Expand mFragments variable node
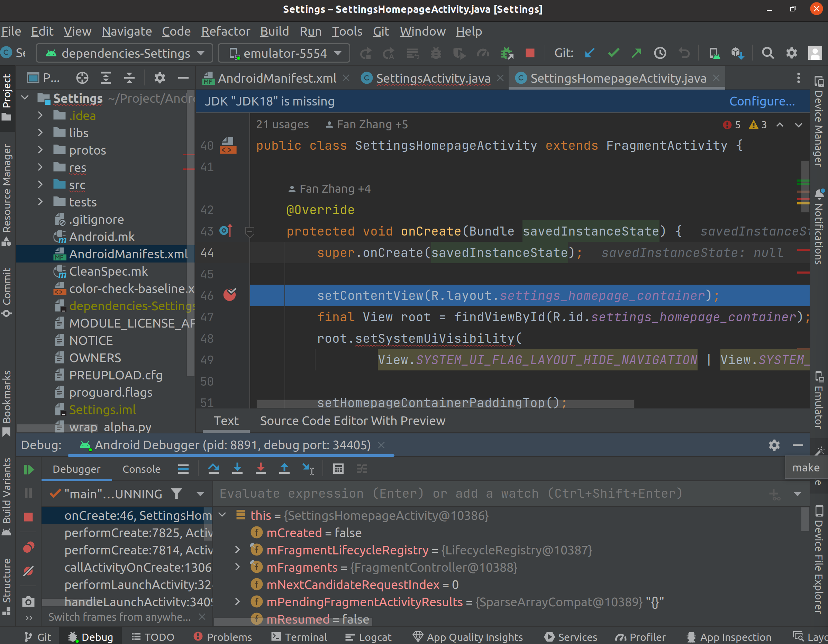This screenshot has height=644, width=828. [x=237, y=567]
